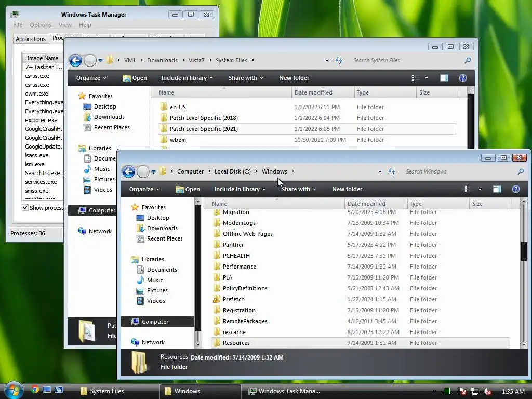532x399 pixels.
Task: Sort by Date modified column in Windows folder
Action: pyautogui.click(x=376, y=204)
